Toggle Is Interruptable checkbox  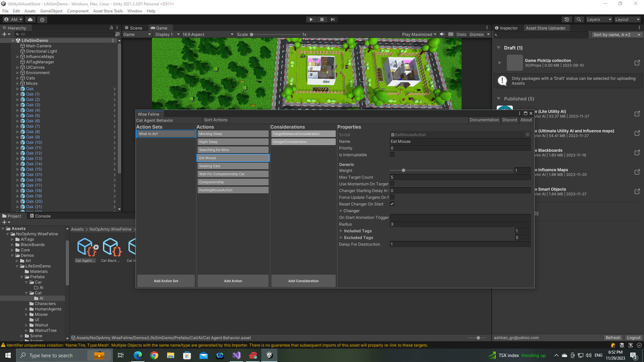click(392, 154)
